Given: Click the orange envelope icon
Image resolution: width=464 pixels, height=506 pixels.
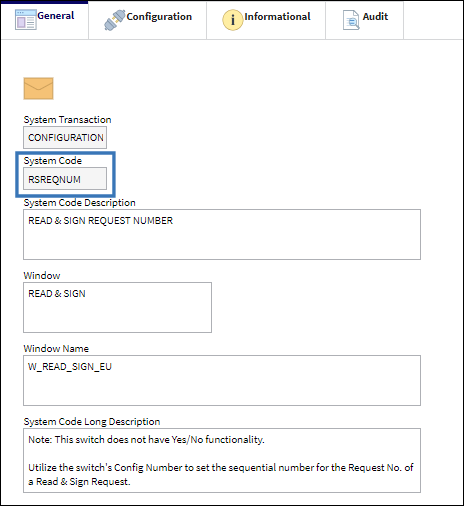Looking at the screenshot, I should point(38,89).
